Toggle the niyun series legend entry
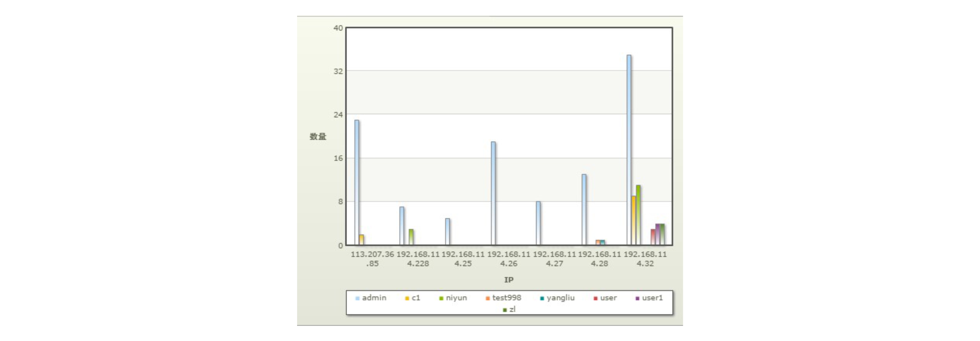 (453, 298)
